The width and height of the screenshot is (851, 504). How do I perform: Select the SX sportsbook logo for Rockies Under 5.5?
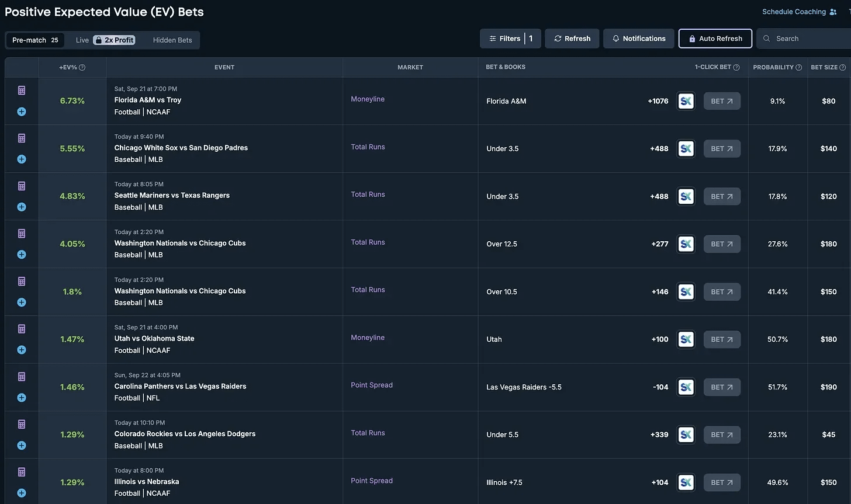click(x=686, y=435)
